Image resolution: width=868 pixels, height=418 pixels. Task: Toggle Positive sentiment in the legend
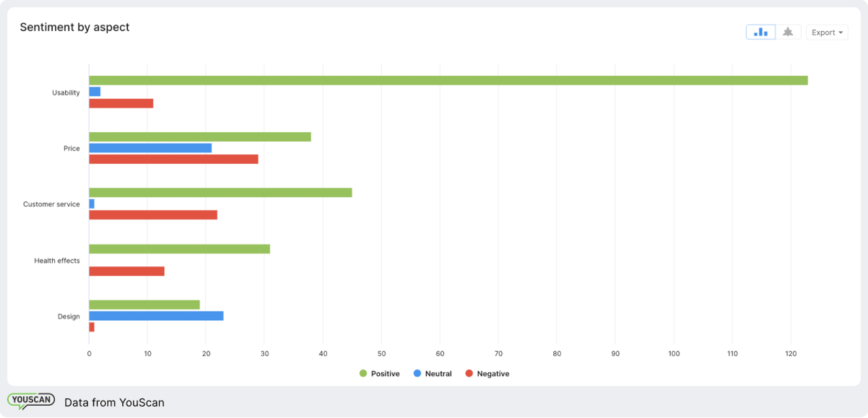pos(380,373)
